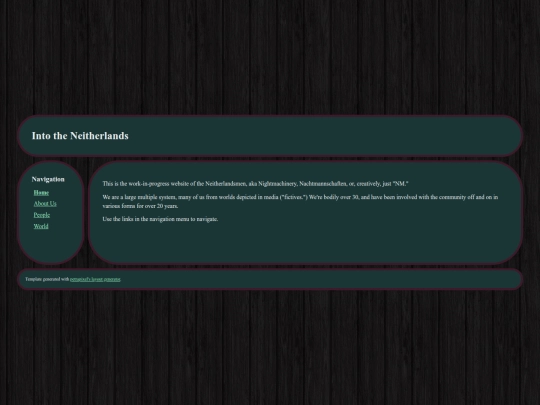
Task: Open the Home navigation link
Action: point(41,193)
